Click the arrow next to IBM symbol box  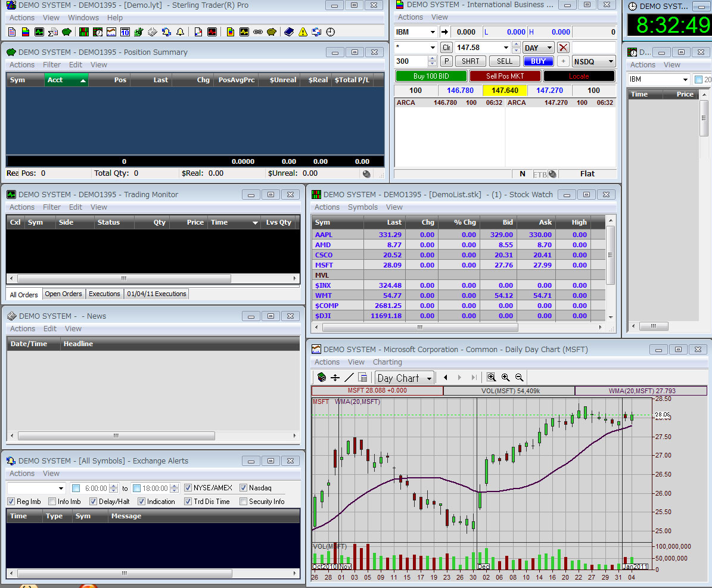pos(444,32)
